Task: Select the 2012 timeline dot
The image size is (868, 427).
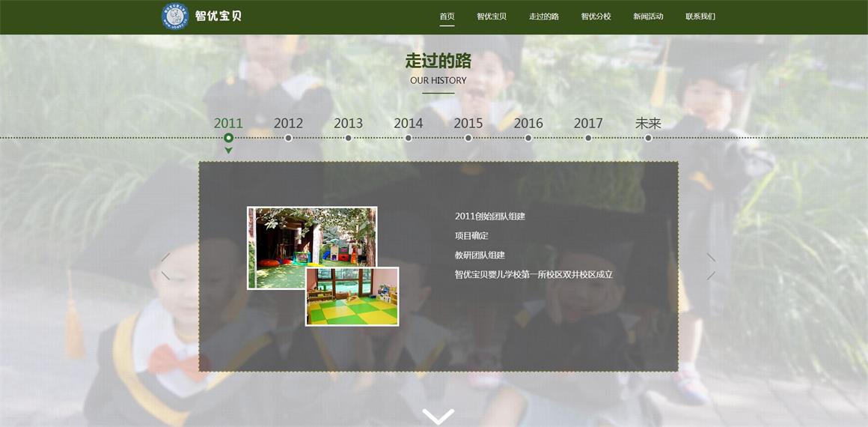Action: click(288, 138)
